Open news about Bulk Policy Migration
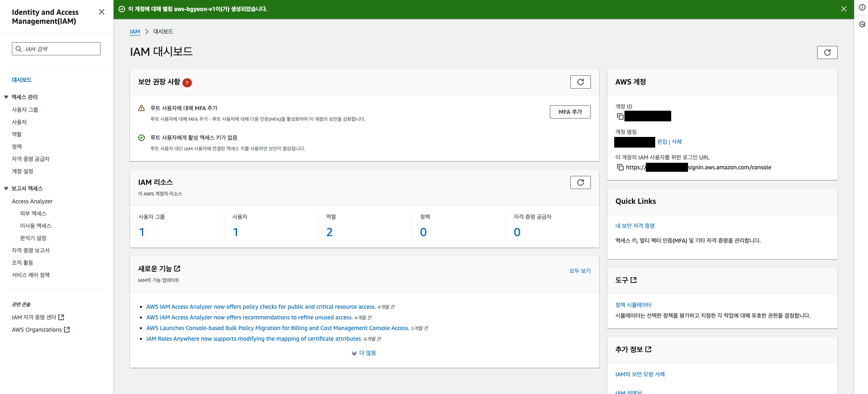 tap(278, 328)
